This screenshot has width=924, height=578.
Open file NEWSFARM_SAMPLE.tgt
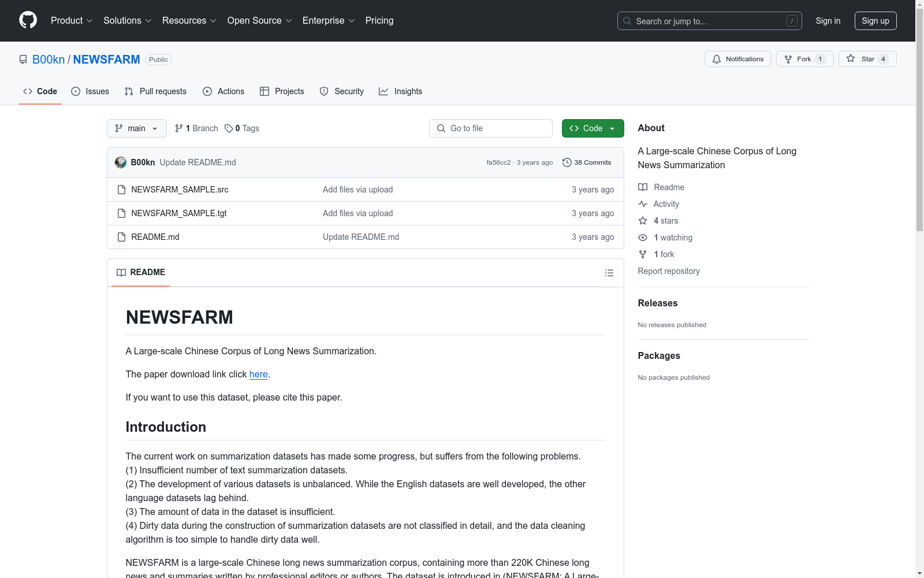click(x=178, y=213)
